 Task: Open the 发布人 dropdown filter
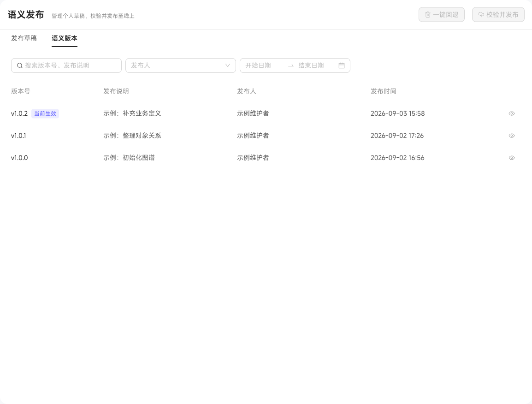(181, 65)
